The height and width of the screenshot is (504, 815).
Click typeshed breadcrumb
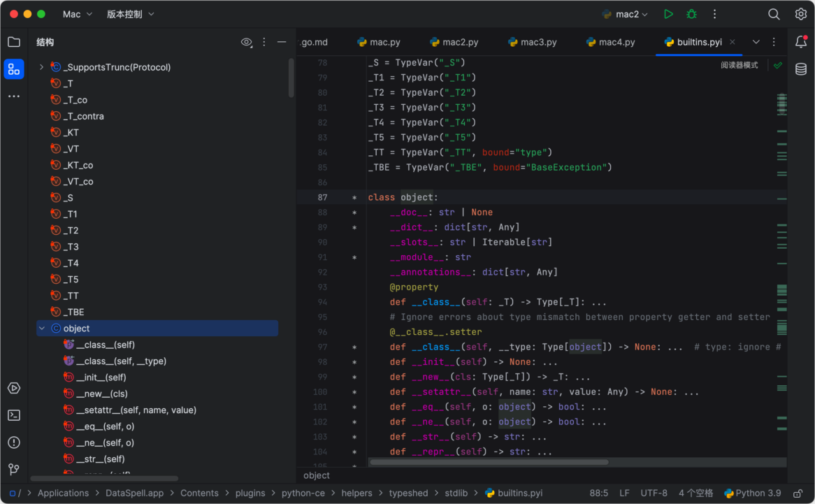click(x=408, y=493)
